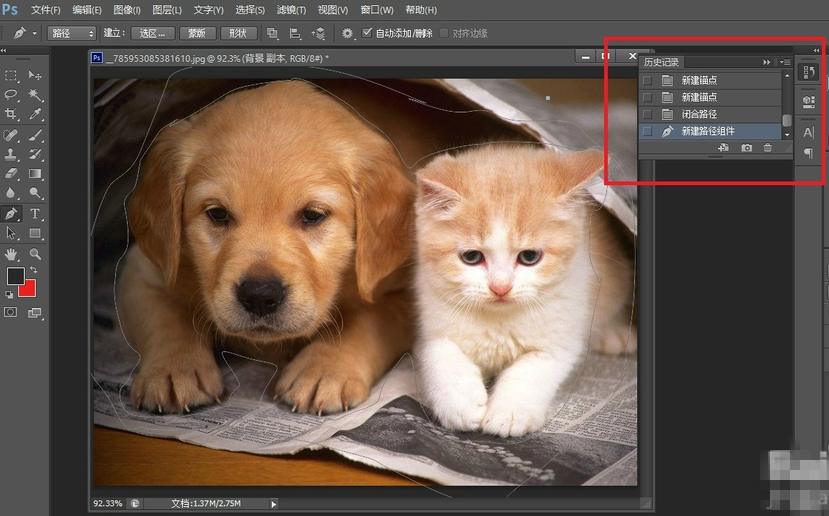Click the red background color swatch
829x516 pixels.
[x=26, y=288]
